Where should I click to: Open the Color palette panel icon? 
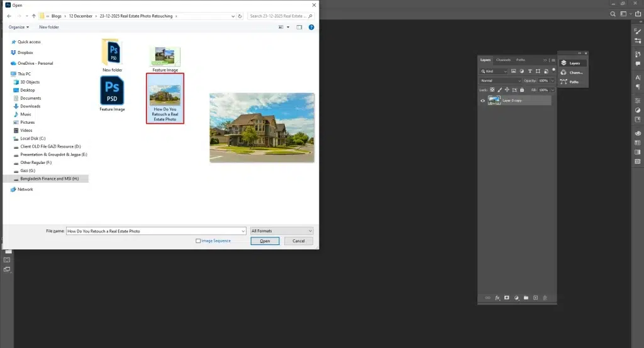638,133
